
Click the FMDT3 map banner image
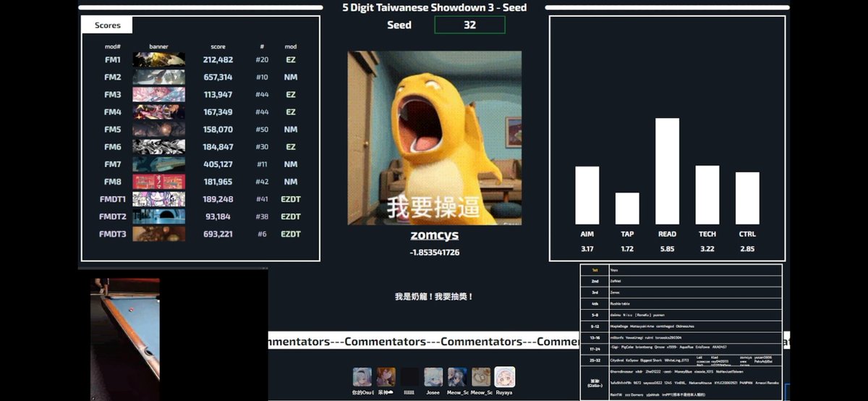(158, 234)
